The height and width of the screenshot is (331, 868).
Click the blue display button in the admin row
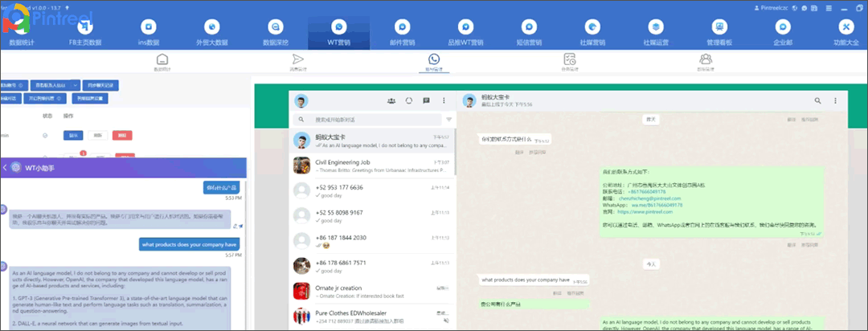point(73,135)
